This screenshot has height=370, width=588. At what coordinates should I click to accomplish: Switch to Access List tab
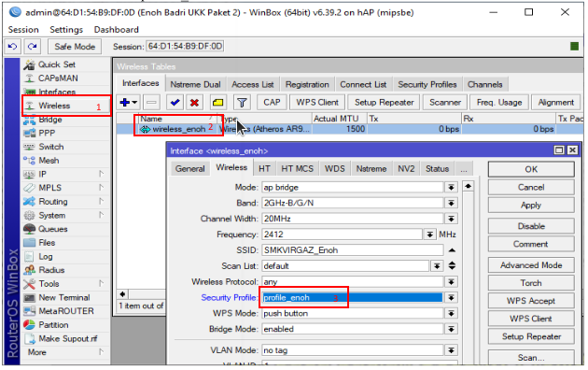click(253, 85)
